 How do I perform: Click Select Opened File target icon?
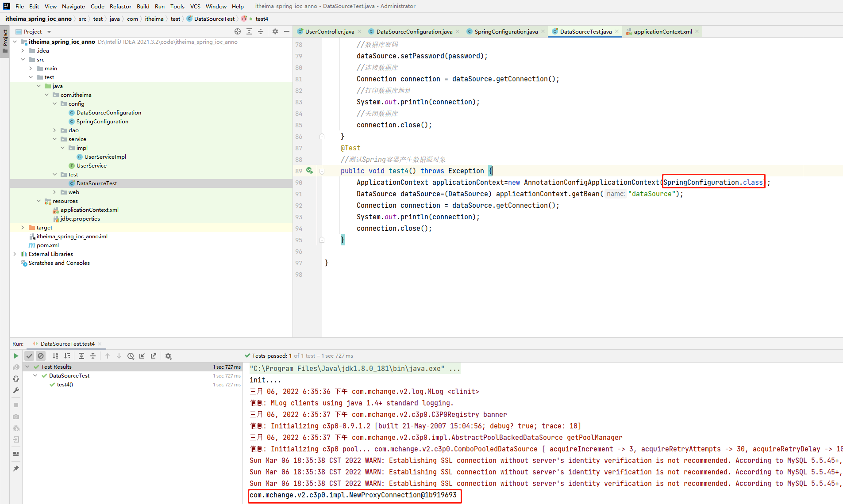pos(238,31)
